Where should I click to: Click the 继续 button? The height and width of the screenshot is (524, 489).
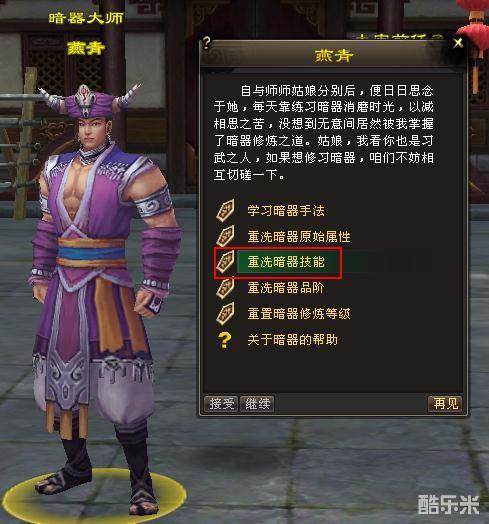(x=257, y=404)
